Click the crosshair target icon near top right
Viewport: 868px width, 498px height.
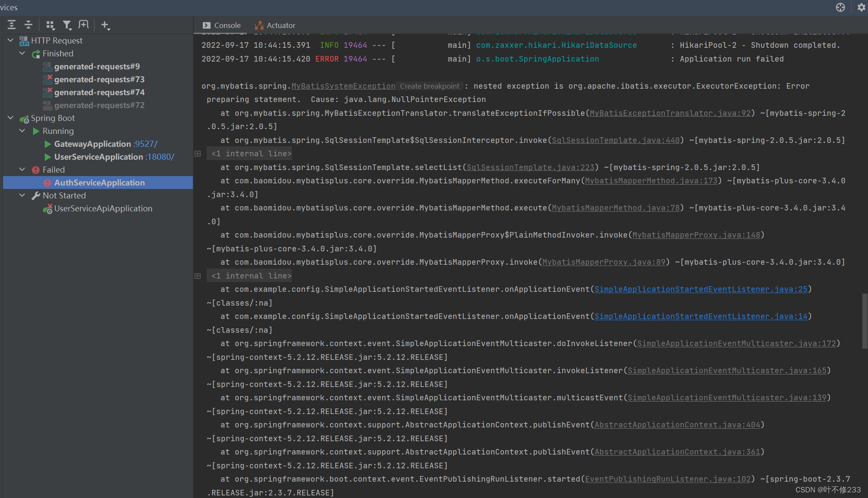point(840,7)
